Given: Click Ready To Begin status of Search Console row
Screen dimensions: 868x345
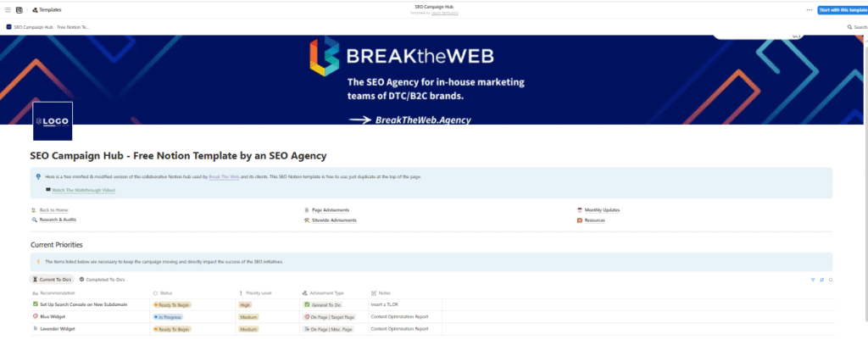Looking at the screenshot, I should [x=171, y=305].
